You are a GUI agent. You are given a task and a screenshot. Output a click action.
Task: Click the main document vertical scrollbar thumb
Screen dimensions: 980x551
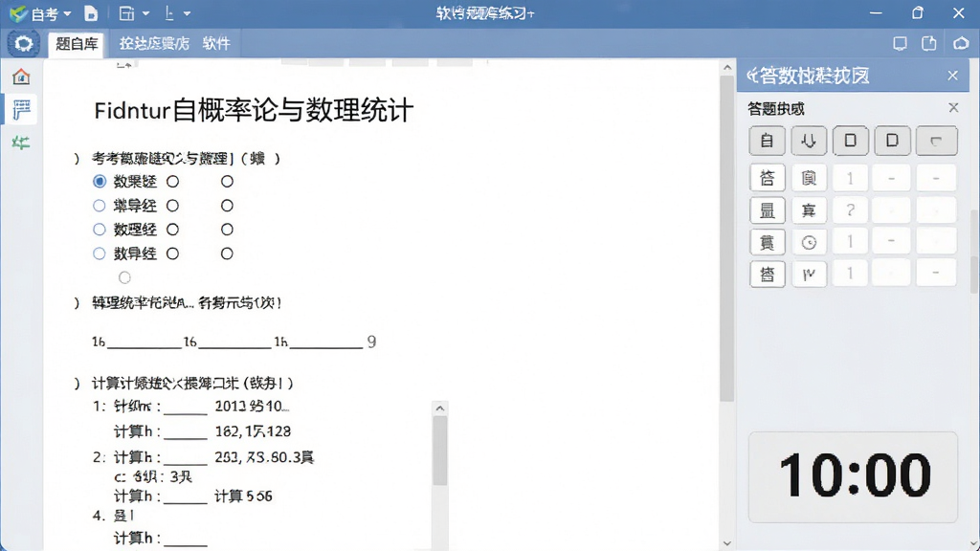tap(726, 238)
